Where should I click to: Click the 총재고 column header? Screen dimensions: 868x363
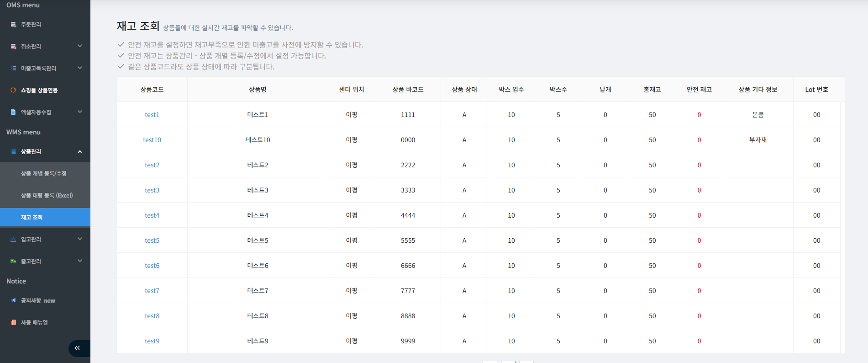click(652, 90)
